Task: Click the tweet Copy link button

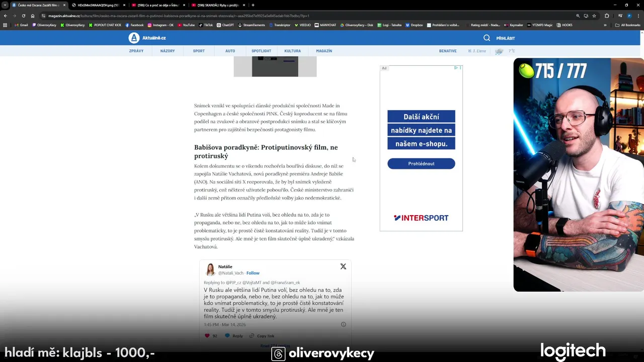Action: pyautogui.click(x=262, y=336)
